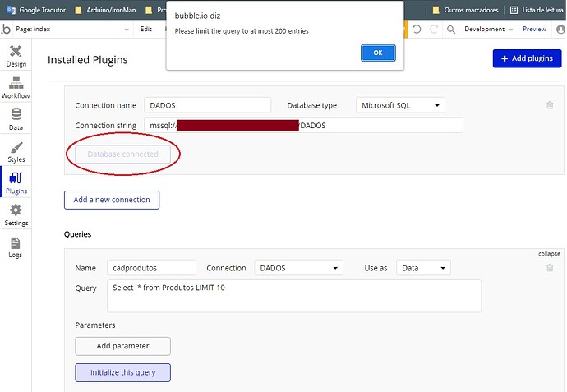This screenshot has height=392, width=567.
Task: Click the query Name field
Action: (x=151, y=268)
